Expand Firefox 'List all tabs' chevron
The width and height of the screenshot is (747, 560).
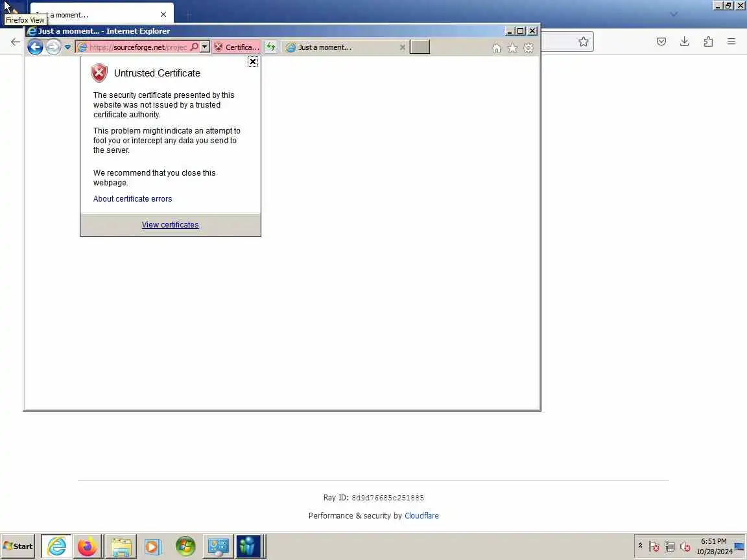(x=674, y=14)
